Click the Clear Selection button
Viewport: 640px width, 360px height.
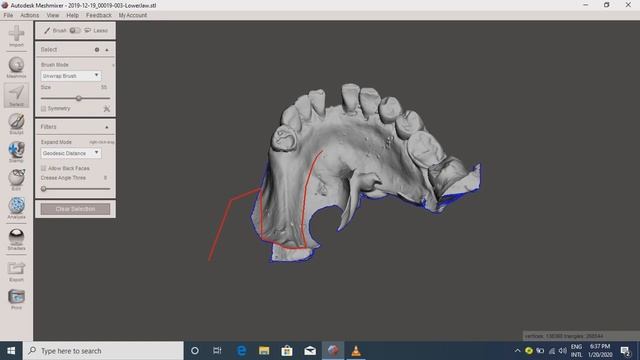(75, 209)
